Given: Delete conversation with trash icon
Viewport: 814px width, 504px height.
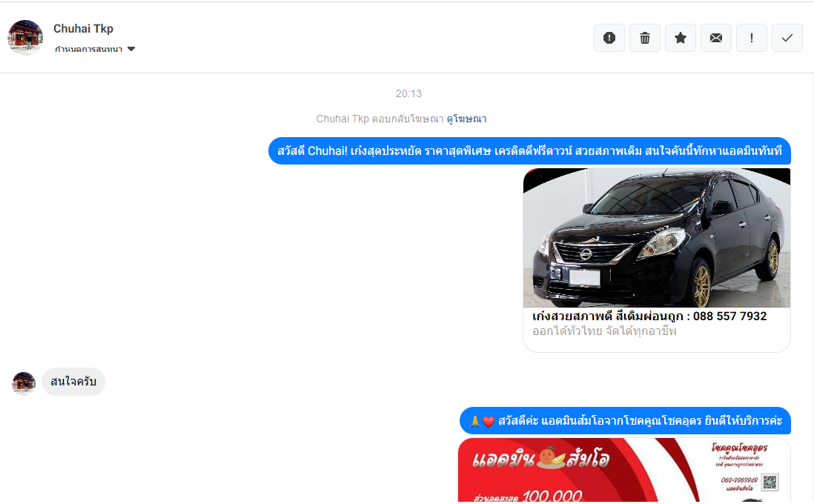Looking at the screenshot, I should click(645, 38).
